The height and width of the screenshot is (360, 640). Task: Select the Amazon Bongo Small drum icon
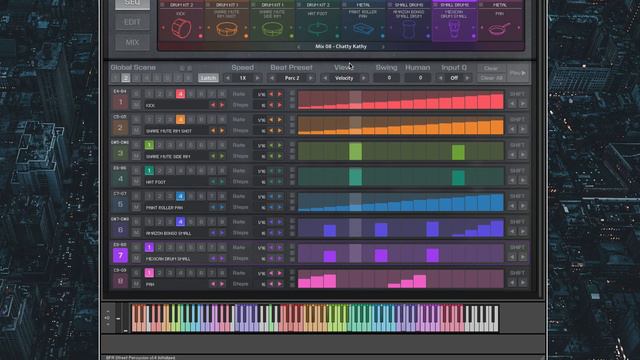pyautogui.click(x=409, y=30)
